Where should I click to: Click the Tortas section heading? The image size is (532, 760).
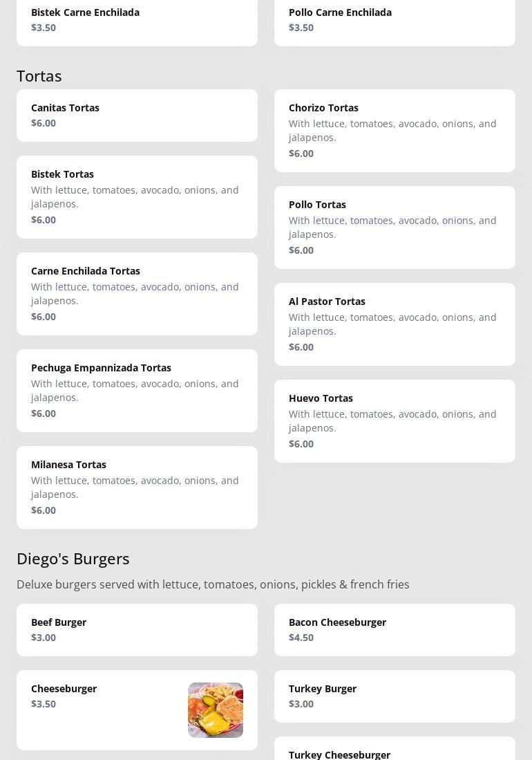[x=39, y=76]
